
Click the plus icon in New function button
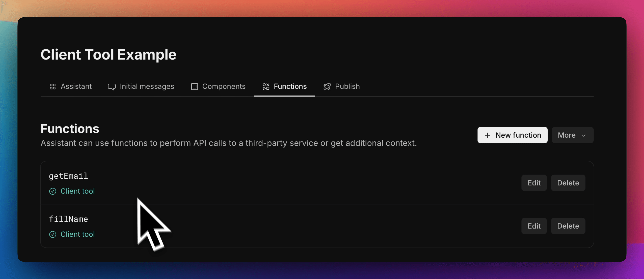[x=488, y=135]
